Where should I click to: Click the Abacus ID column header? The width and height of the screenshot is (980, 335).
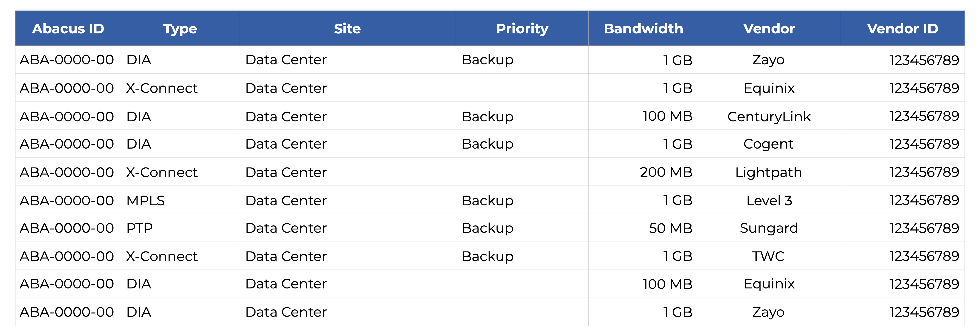coord(68,29)
